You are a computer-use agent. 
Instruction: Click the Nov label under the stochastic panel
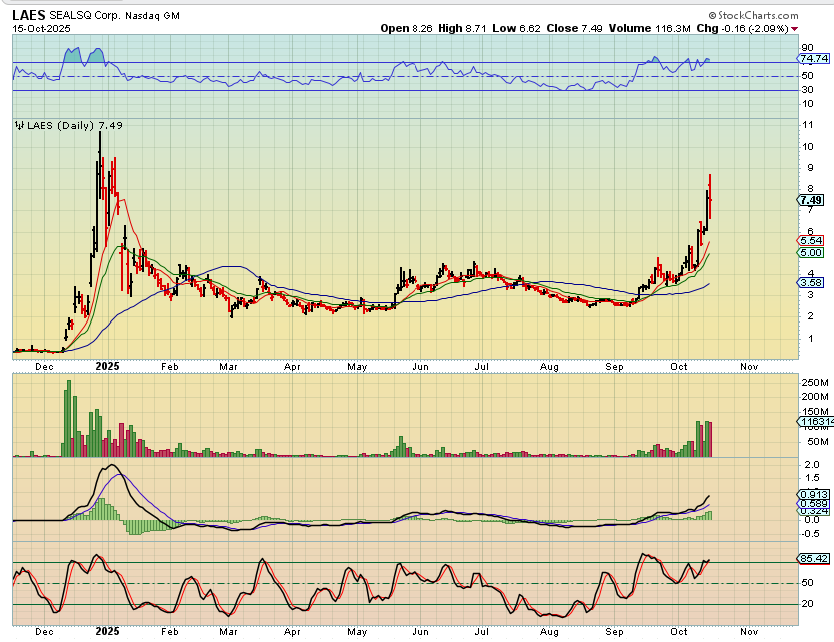click(749, 631)
